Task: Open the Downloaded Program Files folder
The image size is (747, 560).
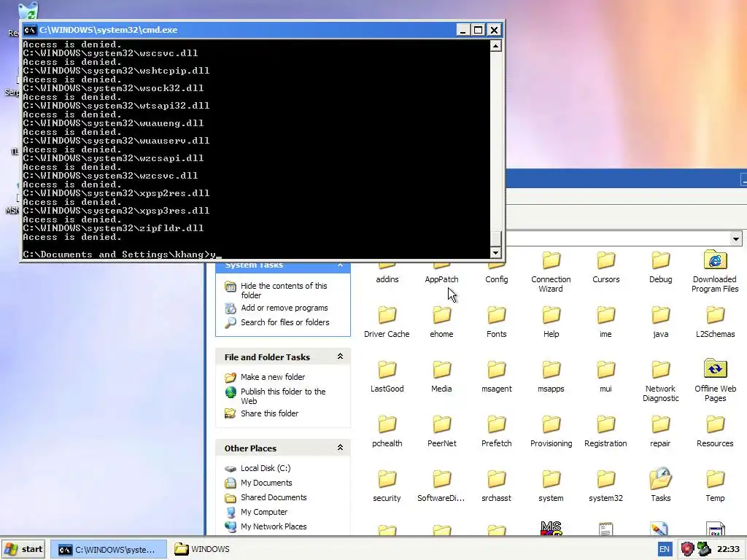Action: 715,271
